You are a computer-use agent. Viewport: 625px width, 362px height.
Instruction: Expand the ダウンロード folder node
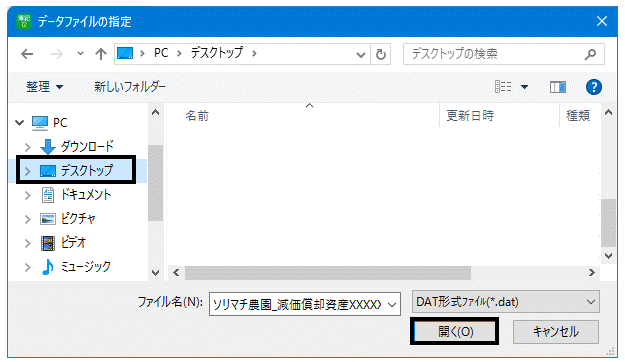[x=27, y=147]
